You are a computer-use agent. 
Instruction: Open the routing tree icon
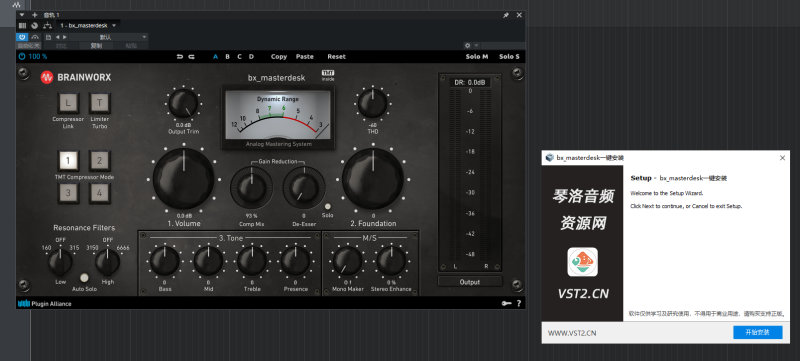[x=47, y=25]
